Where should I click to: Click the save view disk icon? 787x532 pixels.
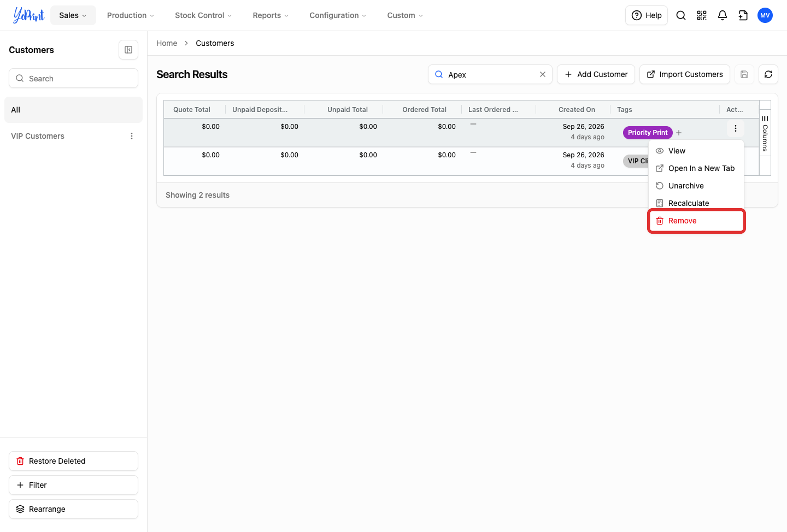coord(744,74)
